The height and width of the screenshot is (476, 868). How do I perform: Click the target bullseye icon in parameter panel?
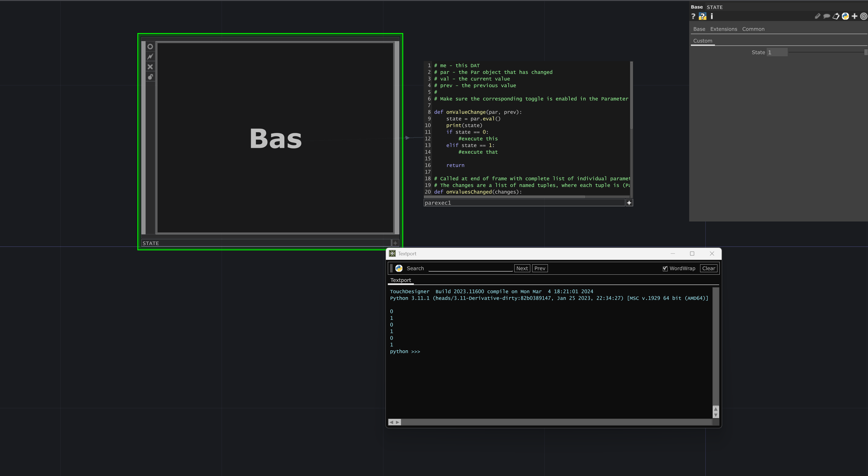864,16
